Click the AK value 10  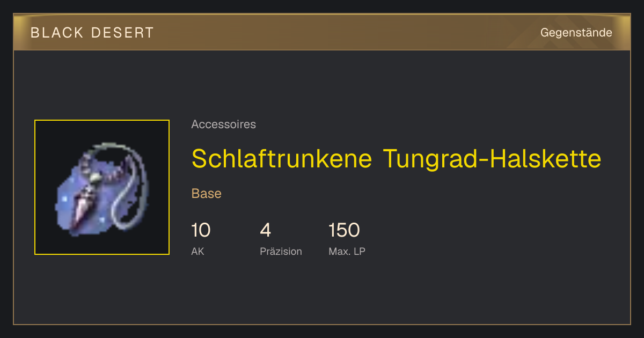coord(201,230)
